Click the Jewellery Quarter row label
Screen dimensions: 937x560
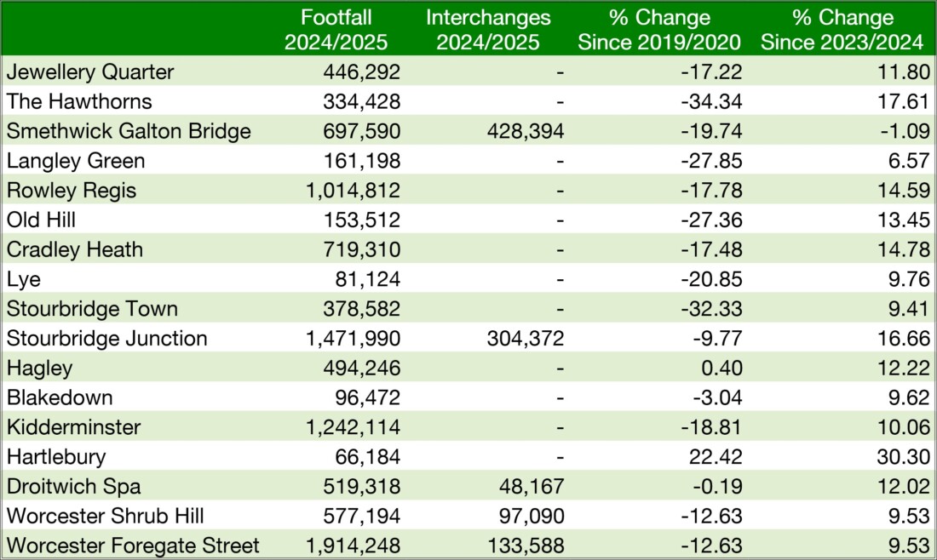coord(89,72)
